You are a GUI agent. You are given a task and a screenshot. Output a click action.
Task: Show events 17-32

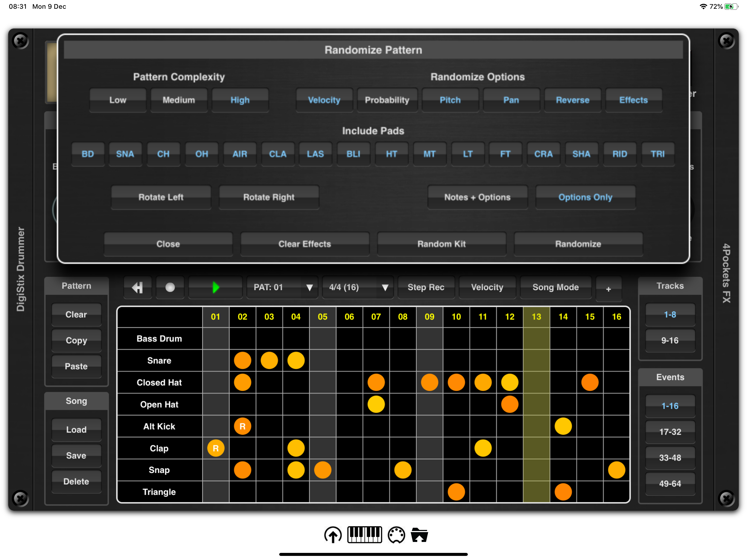coord(670,432)
